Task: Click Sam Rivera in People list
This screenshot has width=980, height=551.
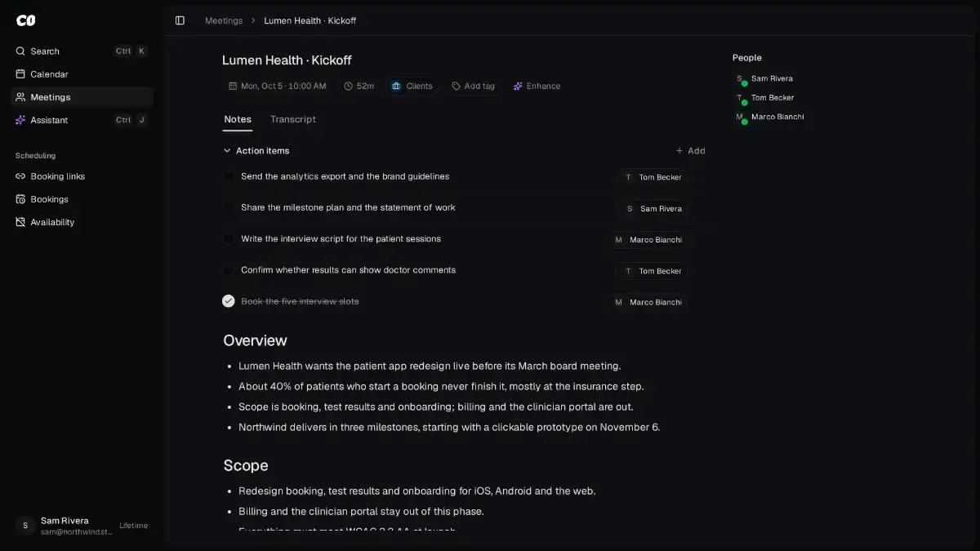Action: pos(764,79)
